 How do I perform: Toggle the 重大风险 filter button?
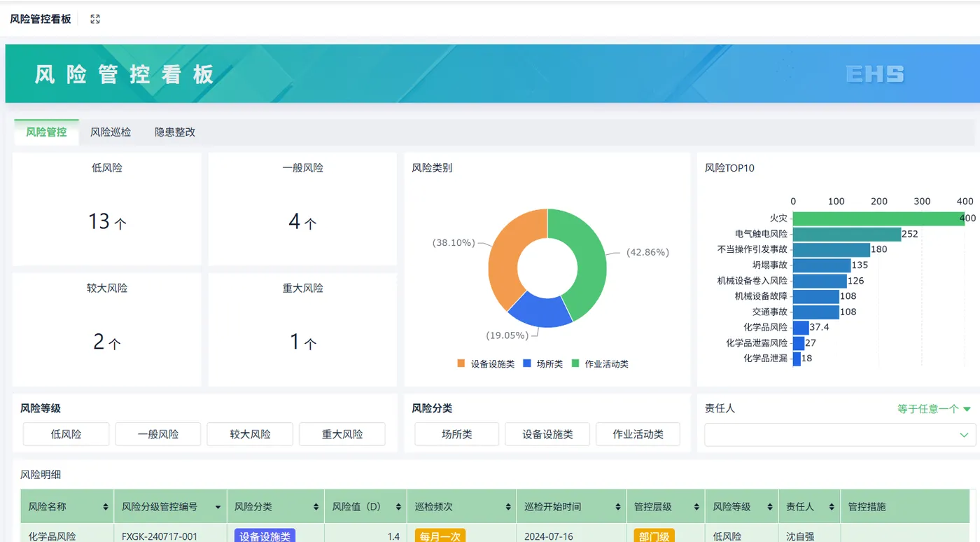click(342, 434)
